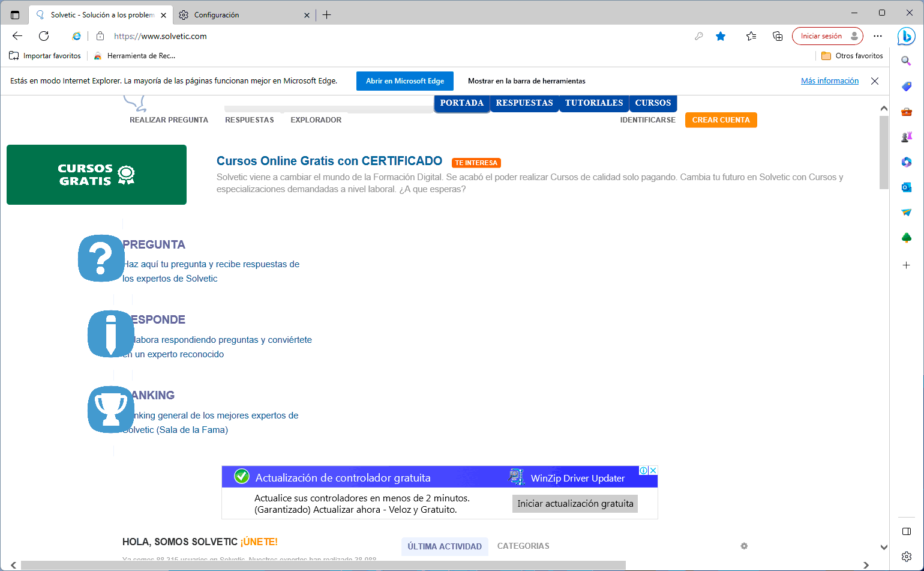Open the sidebar Tools briefcase icon
The width and height of the screenshot is (924, 571).
point(907,112)
